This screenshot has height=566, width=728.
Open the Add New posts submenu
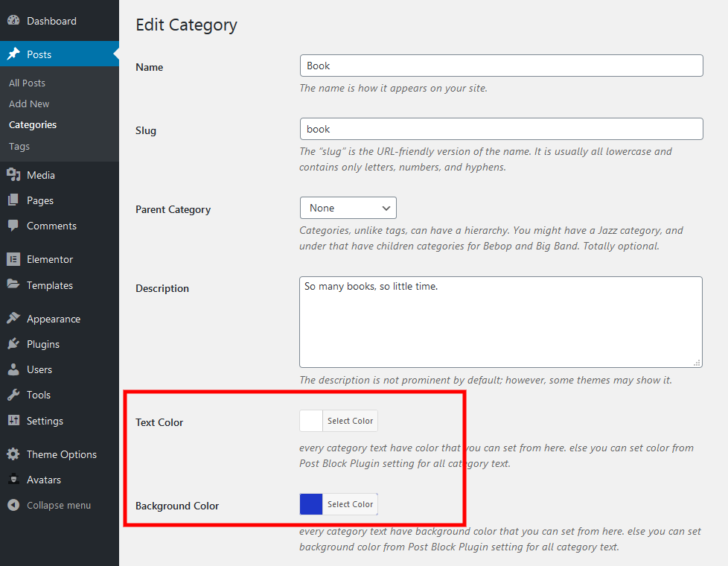(x=29, y=104)
